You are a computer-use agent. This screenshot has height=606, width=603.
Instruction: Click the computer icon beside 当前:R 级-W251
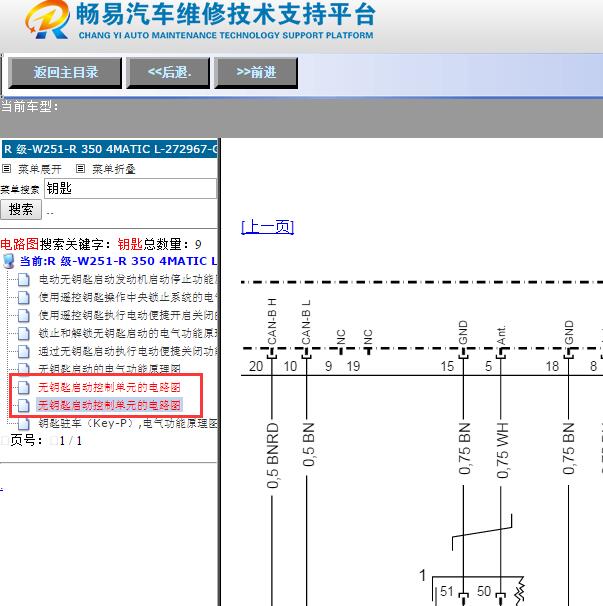click(9, 261)
